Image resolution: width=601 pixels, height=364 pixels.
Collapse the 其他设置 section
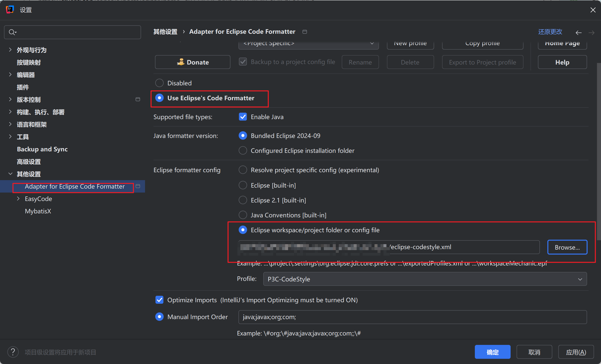[10, 174]
